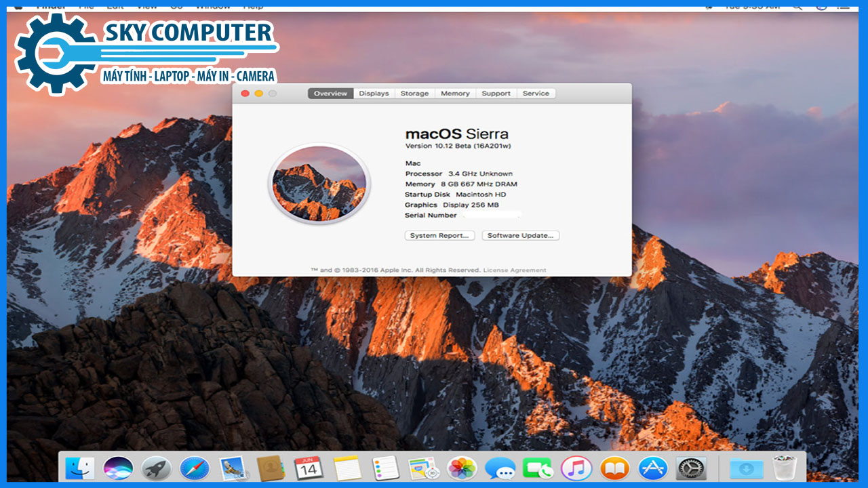Open the Downloads folder stack
The image size is (868, 488).
coord(746,468)
